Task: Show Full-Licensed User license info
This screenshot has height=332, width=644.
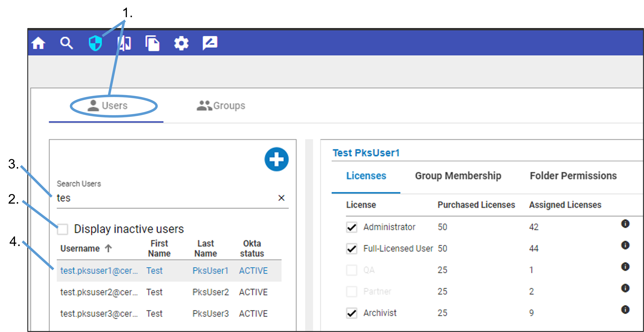Action: pos(625,245)
